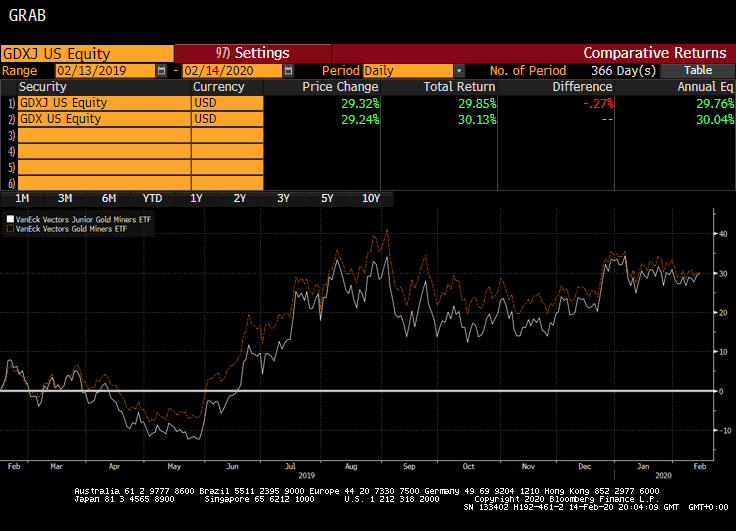736x531 pixels.
Task: Click GDX price change value 29.24%
Action: 360,119
